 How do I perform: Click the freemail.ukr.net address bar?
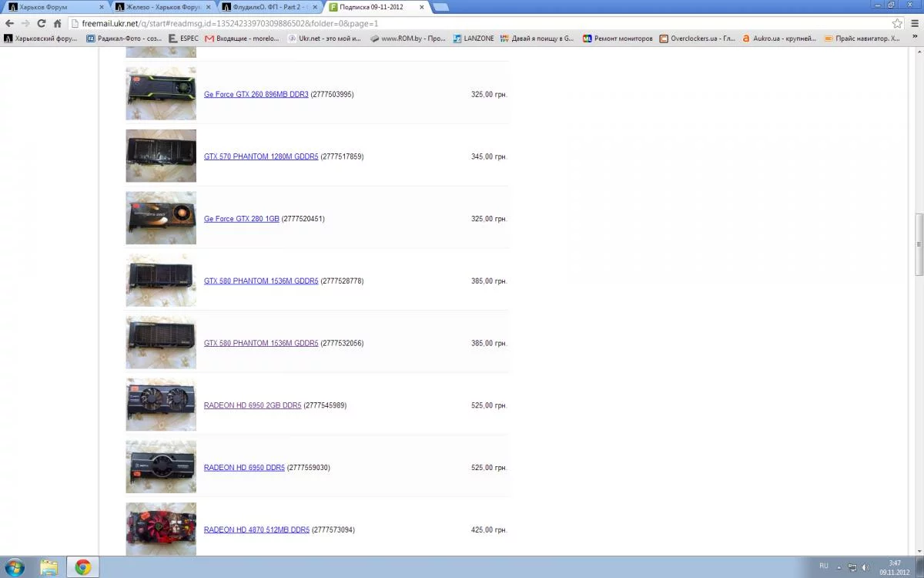(477, 23)
